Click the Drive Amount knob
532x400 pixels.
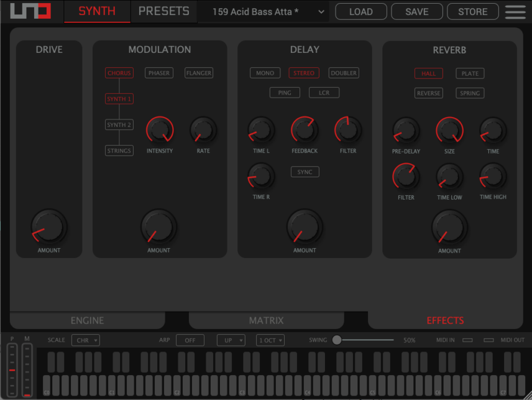49,227
